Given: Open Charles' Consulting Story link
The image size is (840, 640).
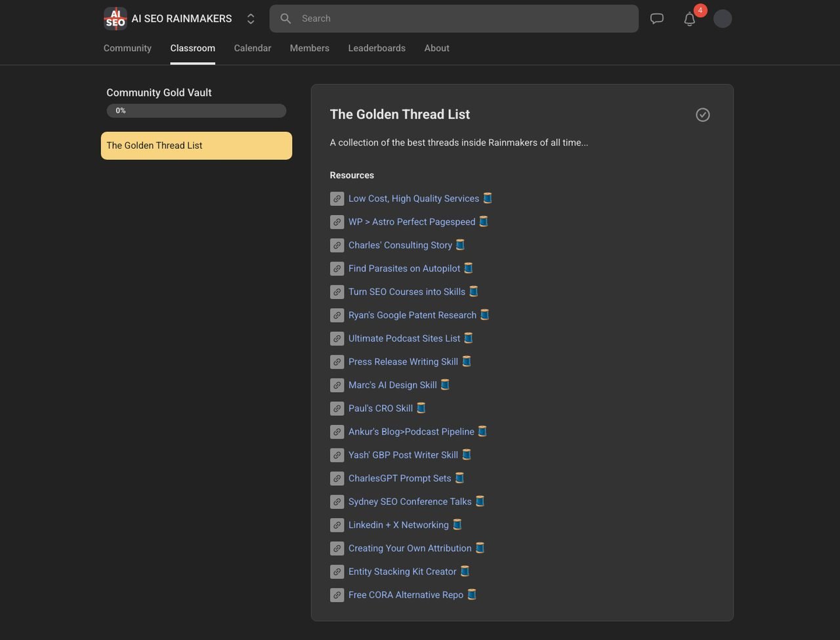Looking at the screenshot, I should click(406, 245).
